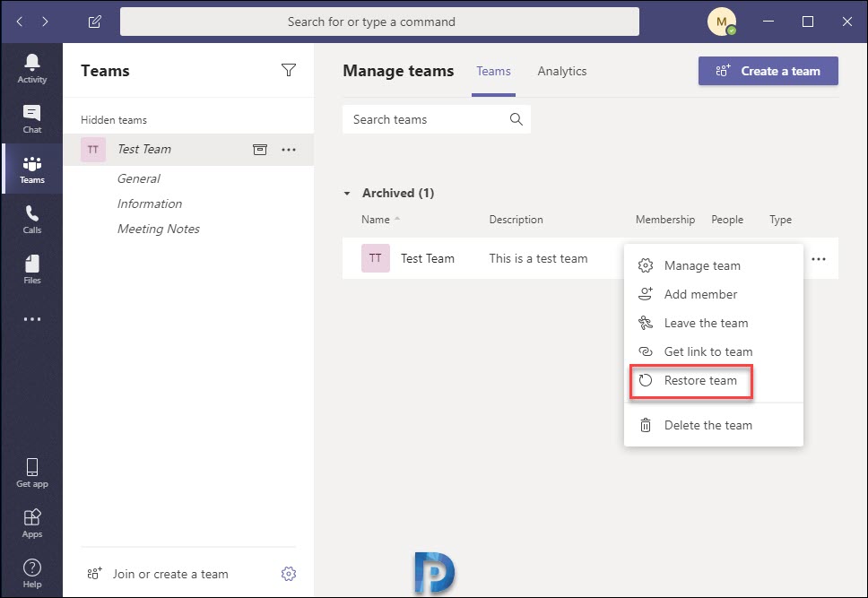Open the Calls section
This screenshot has height=598, width=868.
click(31, 220)
